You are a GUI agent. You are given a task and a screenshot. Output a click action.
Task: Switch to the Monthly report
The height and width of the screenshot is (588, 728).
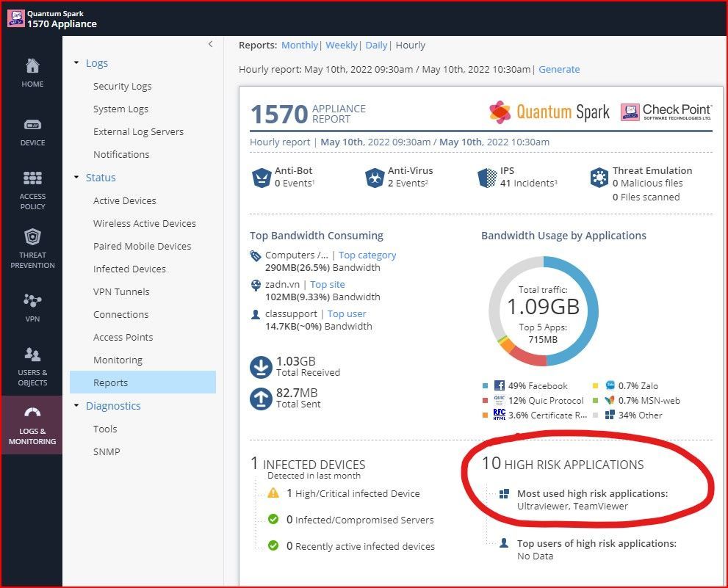pyautogui.click(x=300, y=45)
